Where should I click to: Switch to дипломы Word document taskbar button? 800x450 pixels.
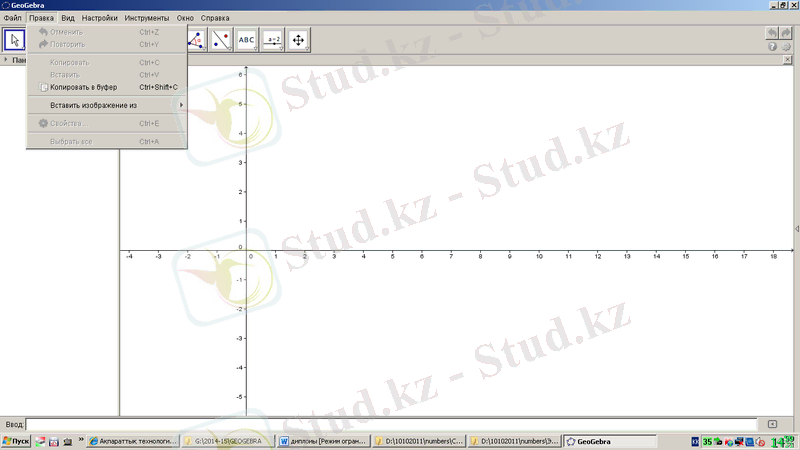click(323, 441)
